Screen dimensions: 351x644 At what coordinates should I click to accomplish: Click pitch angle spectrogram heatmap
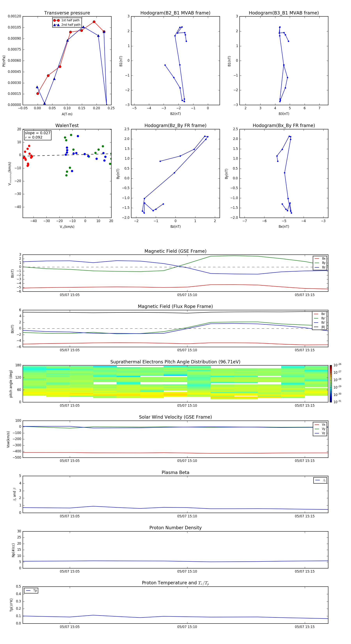[x=175, y=384]
